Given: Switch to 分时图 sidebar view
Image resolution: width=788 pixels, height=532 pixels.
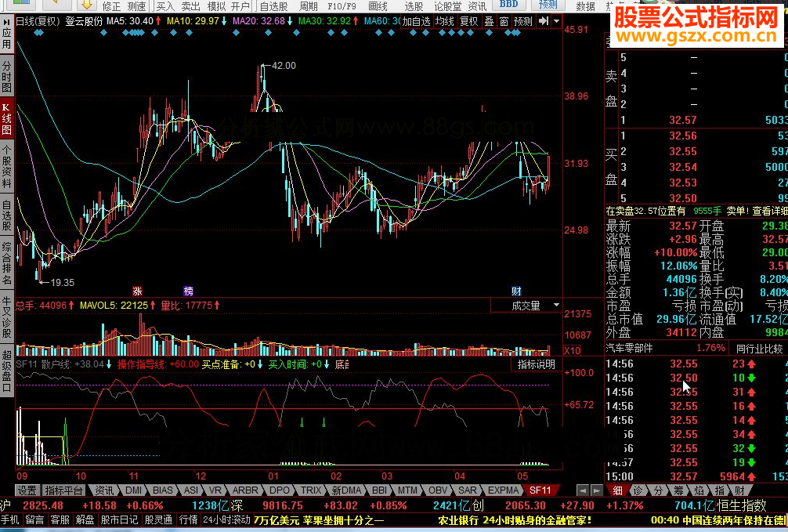Looking at the screenshot, I should 6,77.
